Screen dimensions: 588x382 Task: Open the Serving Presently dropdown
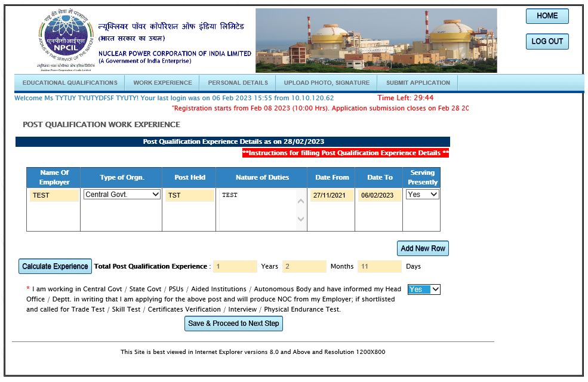422,195
